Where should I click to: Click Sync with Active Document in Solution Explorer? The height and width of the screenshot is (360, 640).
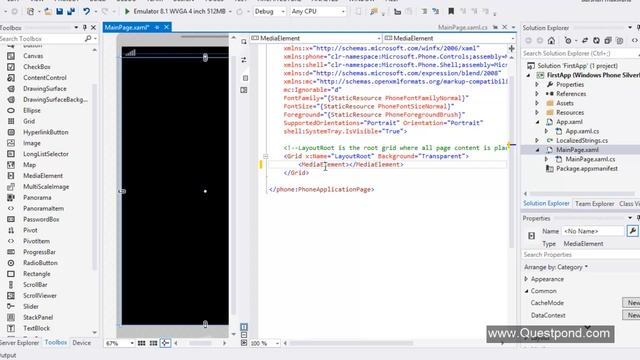pyautogui.click(x=585, y=40)
